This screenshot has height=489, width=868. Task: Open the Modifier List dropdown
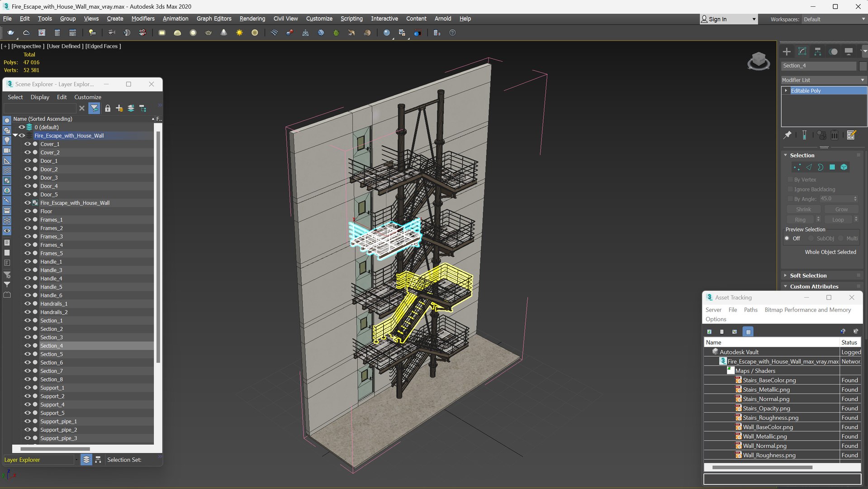coord(823,80)
